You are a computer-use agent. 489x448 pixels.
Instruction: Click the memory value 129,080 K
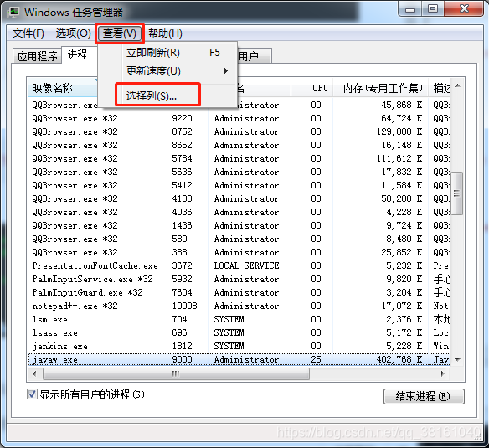point(399,131)
